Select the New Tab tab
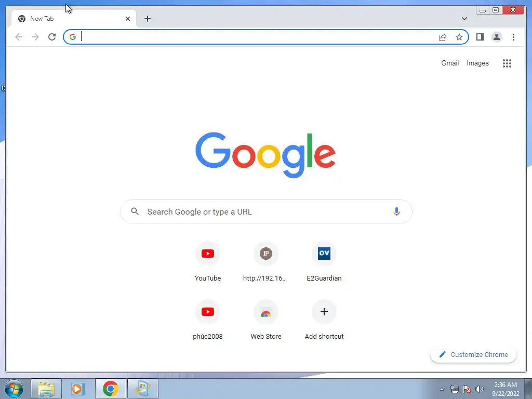Image resolution: width=532 pixels, height=399 pixels. coord(74,19)
